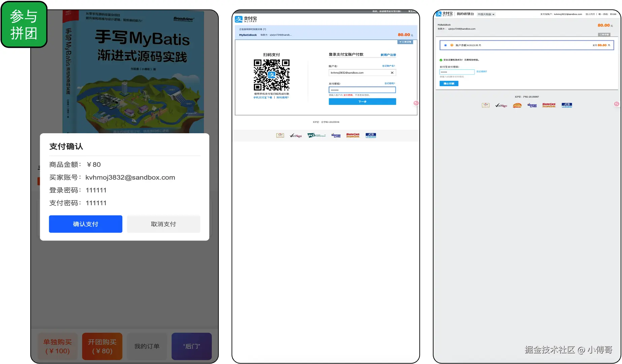Click the 手机支付宝下载 link
The height and width of the screenshot is (364, 622).
click(x=263, y=98)
